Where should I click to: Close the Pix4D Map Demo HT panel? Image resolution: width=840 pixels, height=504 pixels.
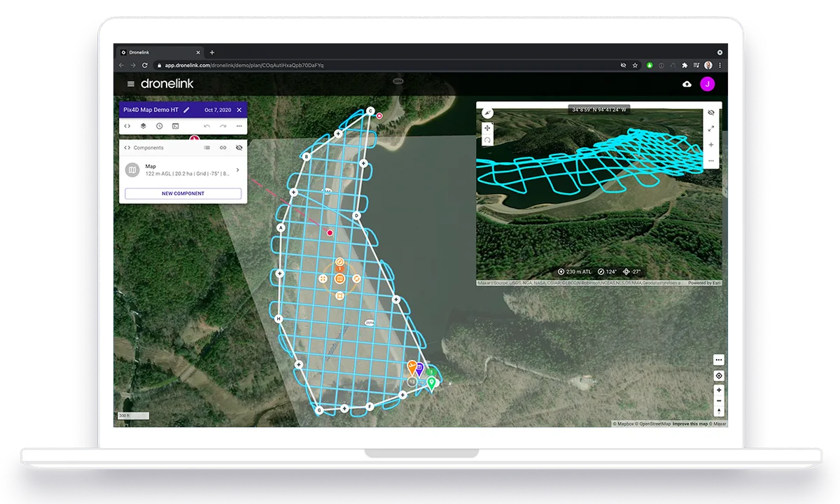(x=239, y=110)
